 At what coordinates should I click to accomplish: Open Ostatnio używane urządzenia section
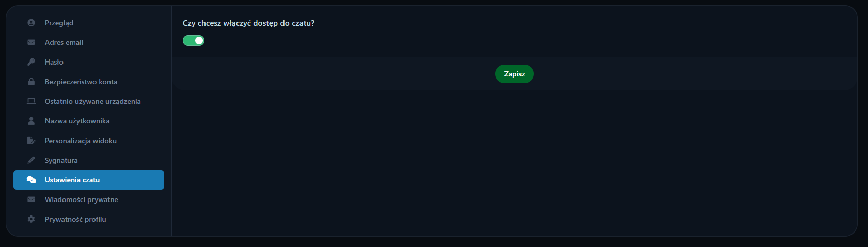pyautogui.click(x=93, y=101)
